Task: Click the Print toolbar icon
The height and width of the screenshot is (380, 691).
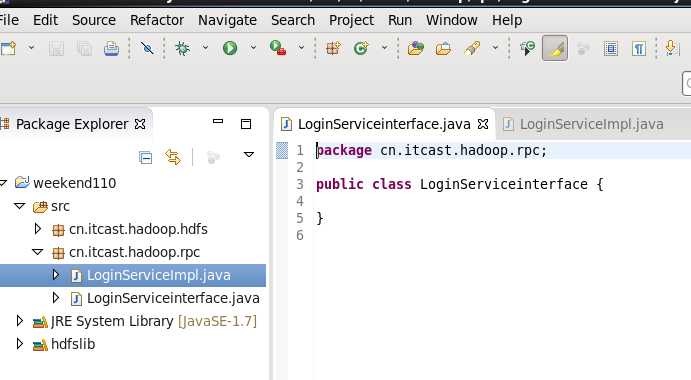Action: click(111, 48)
